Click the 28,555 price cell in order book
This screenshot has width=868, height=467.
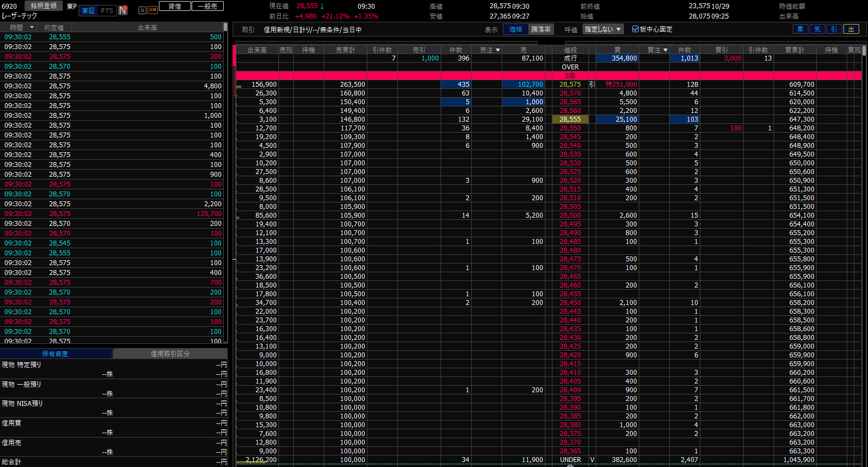570,119
